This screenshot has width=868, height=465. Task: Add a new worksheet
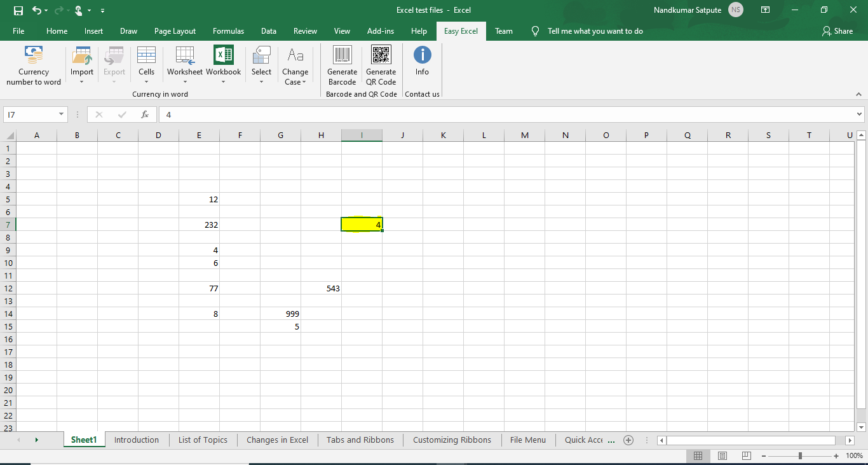(628, 440)
